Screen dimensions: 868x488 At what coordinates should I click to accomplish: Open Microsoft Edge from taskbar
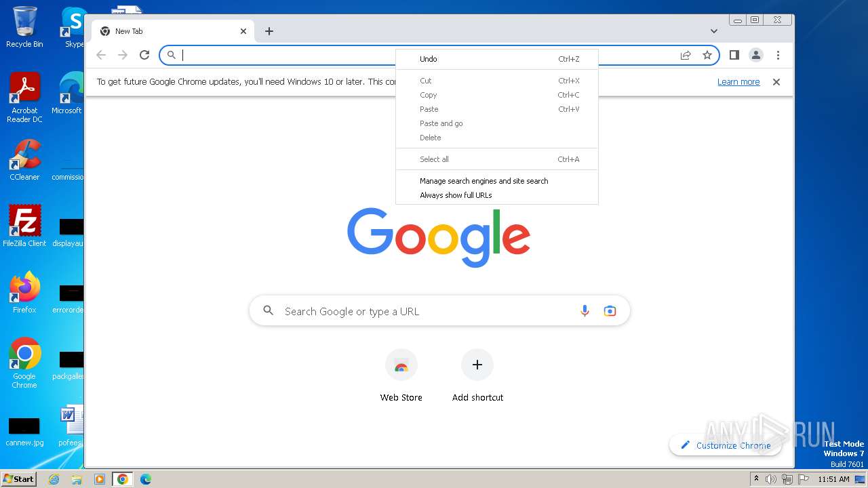point(145,479)
